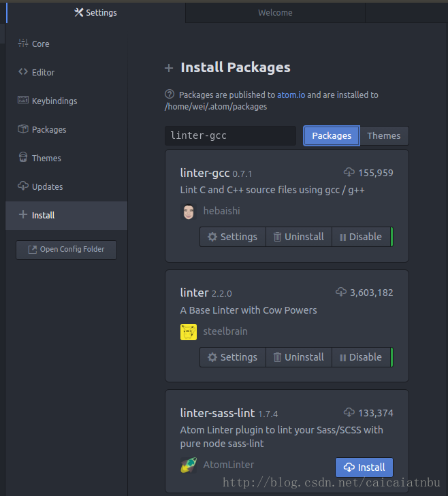
Task: Open Core settings in sidebar
Action: coord(40,44)
